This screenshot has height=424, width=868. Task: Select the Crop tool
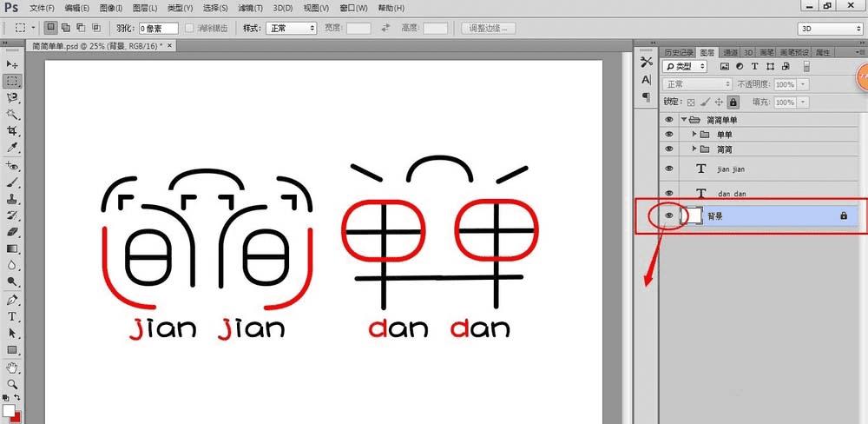[11, 131]
